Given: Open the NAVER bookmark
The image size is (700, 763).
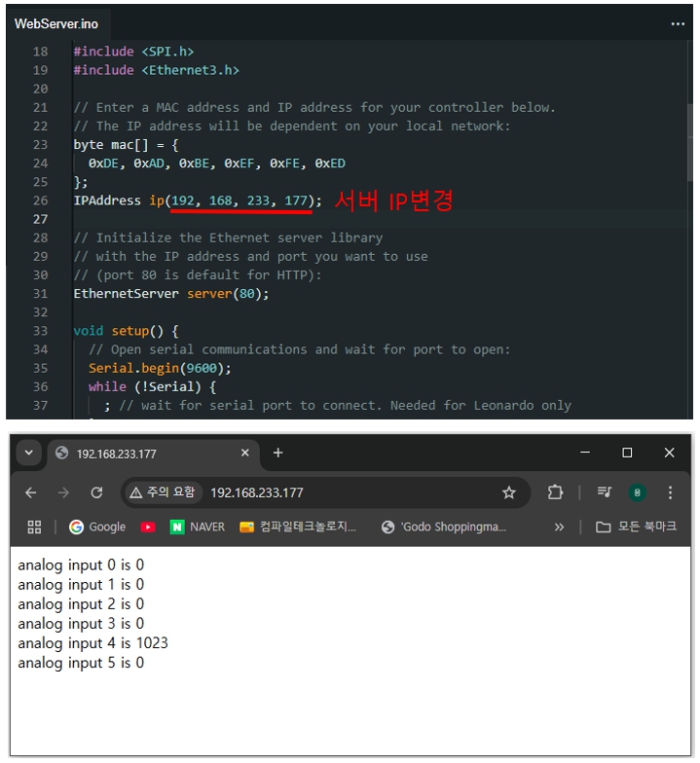Looking at the screenshot, I should 197,527.
